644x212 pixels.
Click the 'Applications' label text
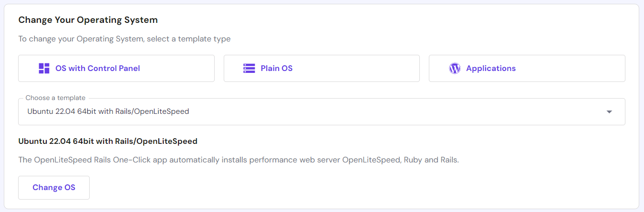(x=491, y=68)
